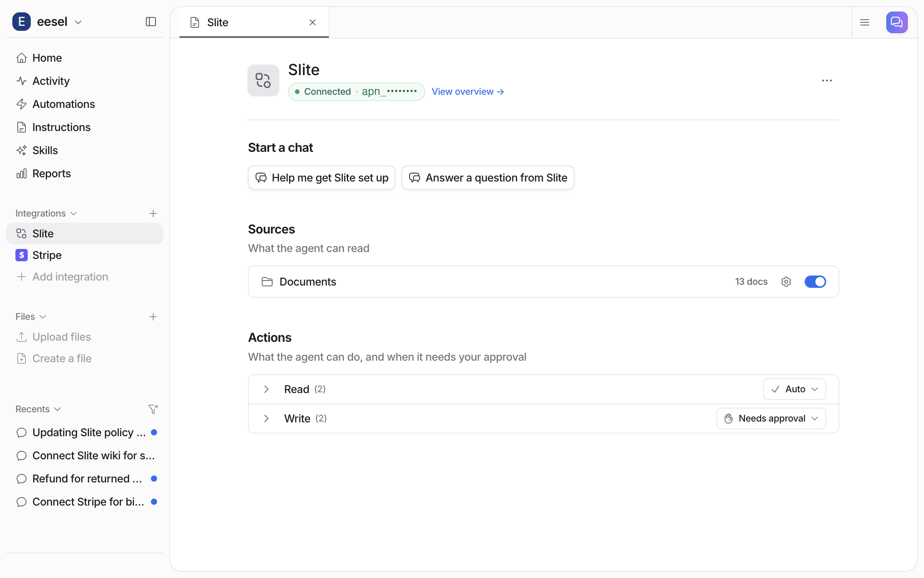Viewport: 924px width, 578px height.
Task: Click Add integration
Action: point(85,277)
